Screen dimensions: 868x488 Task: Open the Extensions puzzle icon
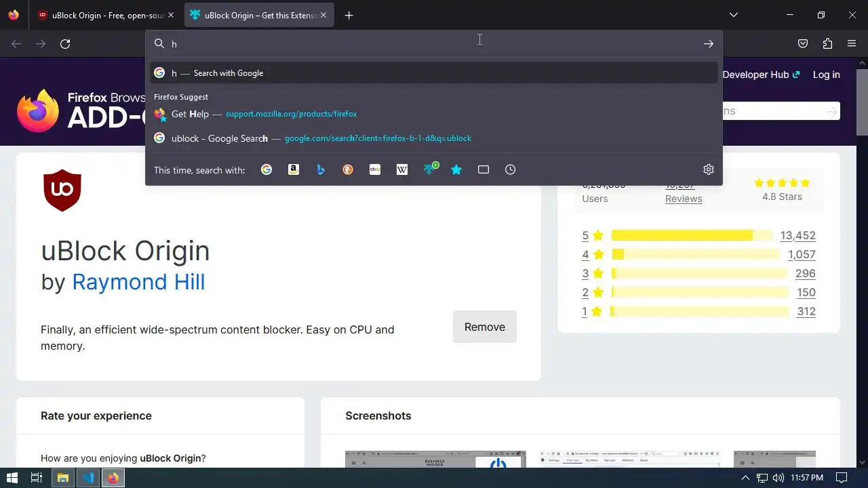827,43
